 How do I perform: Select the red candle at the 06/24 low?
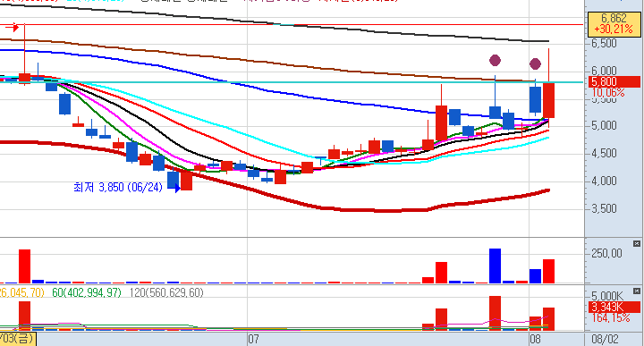[x=186, y=181]
